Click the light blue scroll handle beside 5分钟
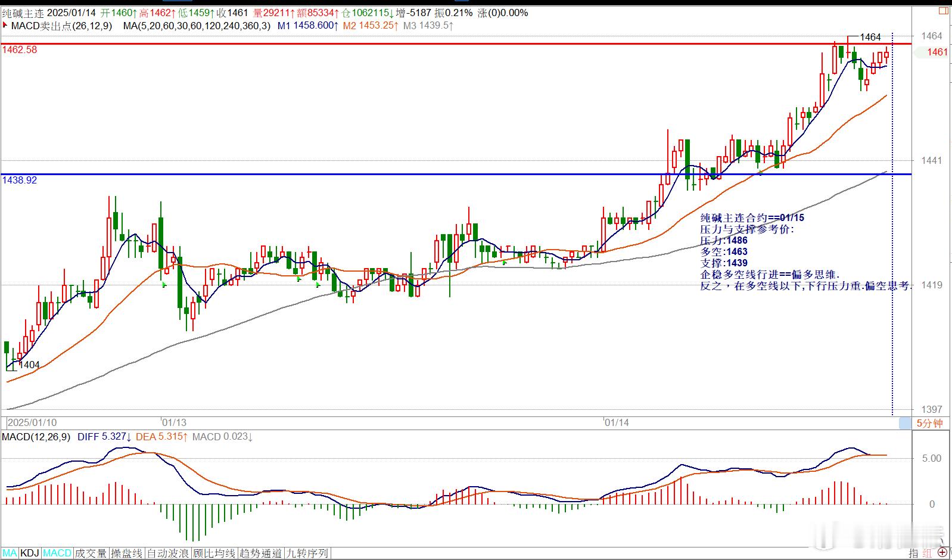Viewport: 952px width, 560px height. coord(905,423)
